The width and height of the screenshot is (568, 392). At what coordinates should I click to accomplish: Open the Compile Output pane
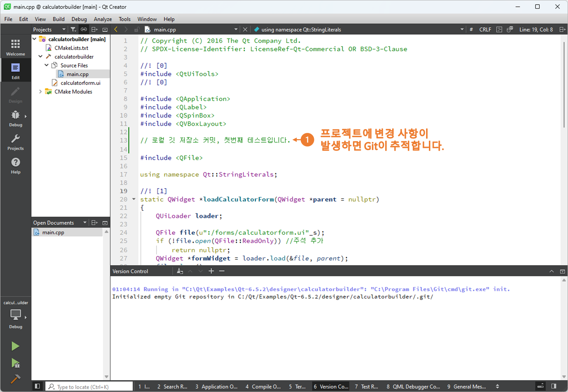point(263,386)
